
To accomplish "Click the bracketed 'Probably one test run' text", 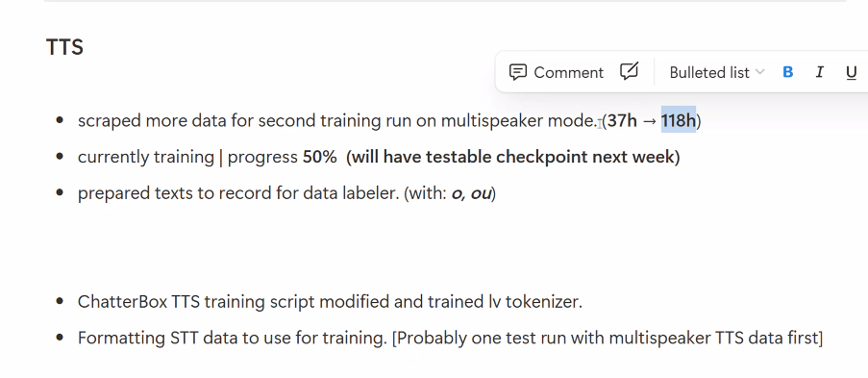I will click(608, 339).
